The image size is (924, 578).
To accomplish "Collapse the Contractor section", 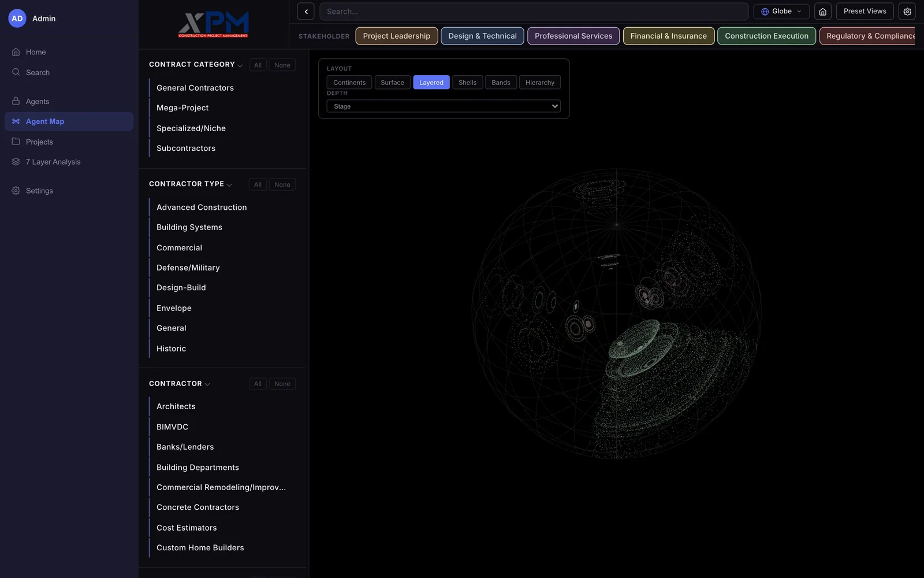I will coord(207,384).
